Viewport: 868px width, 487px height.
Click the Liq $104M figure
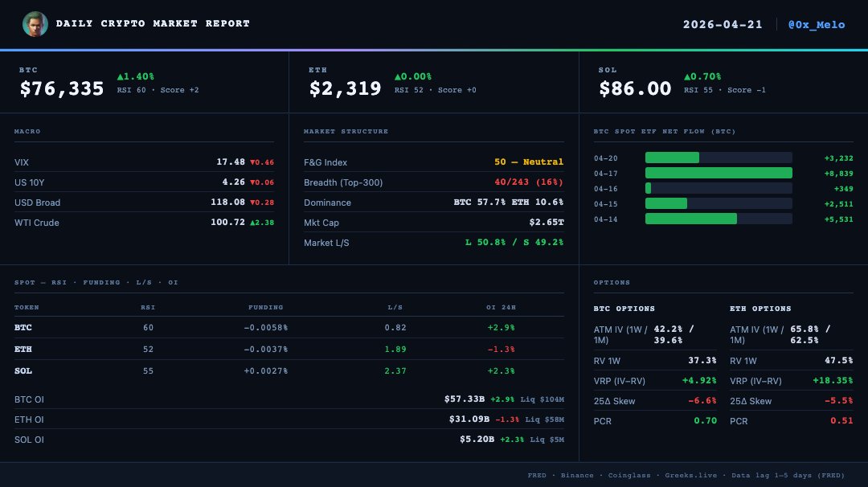point(542,399)
